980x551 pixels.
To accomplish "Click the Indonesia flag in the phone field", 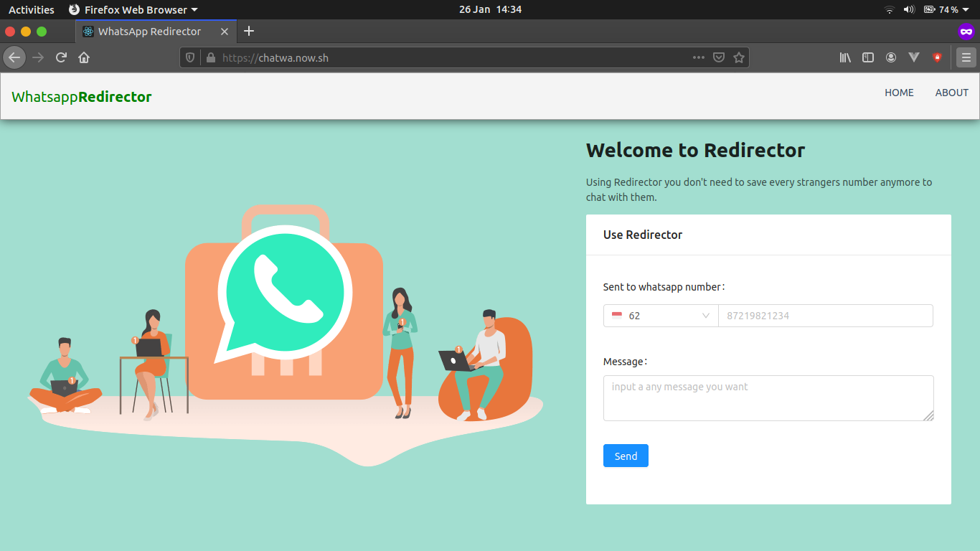I will point(618,315).
